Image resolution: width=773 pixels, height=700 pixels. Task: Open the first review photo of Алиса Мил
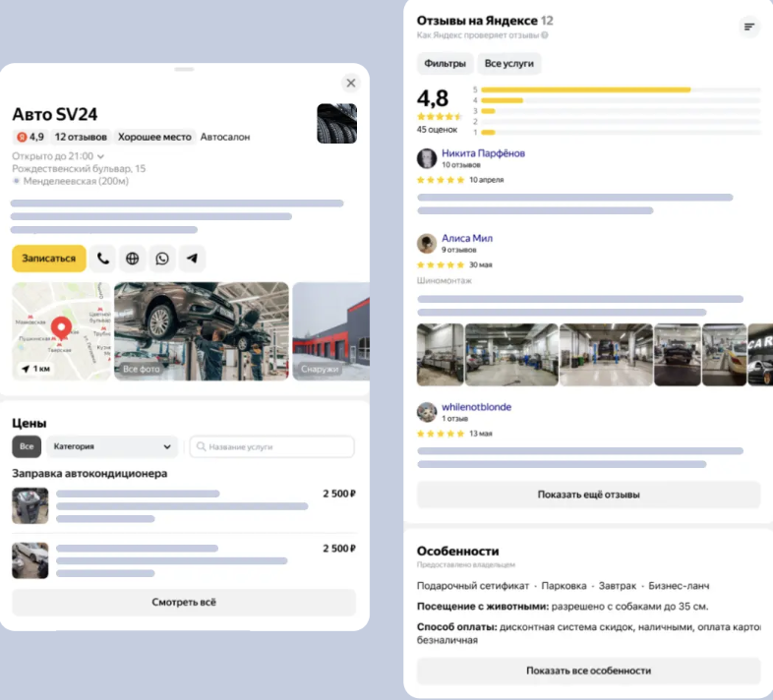tap(441, 354)
